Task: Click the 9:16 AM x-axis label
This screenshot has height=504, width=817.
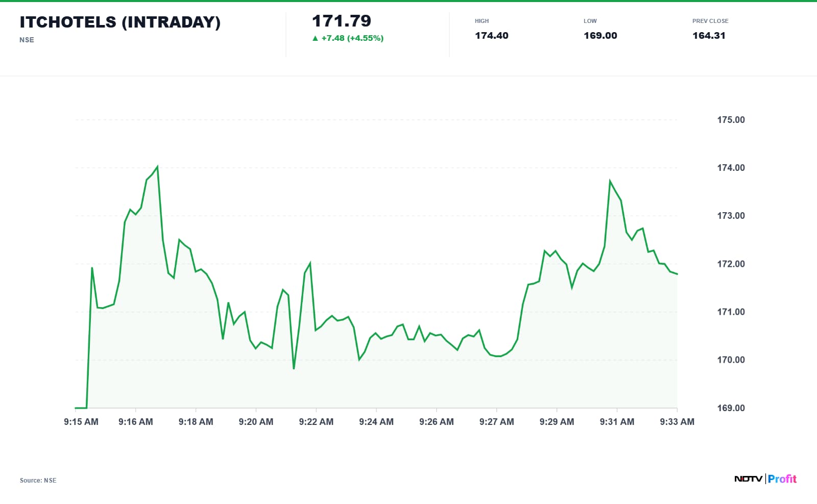Action: click(x=136, y=422)
